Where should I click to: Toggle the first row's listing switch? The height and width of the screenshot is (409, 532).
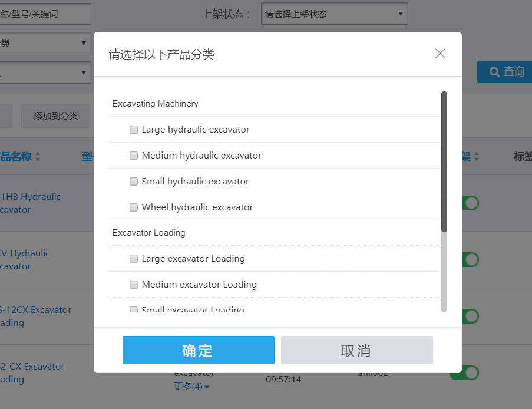point(470,203)
